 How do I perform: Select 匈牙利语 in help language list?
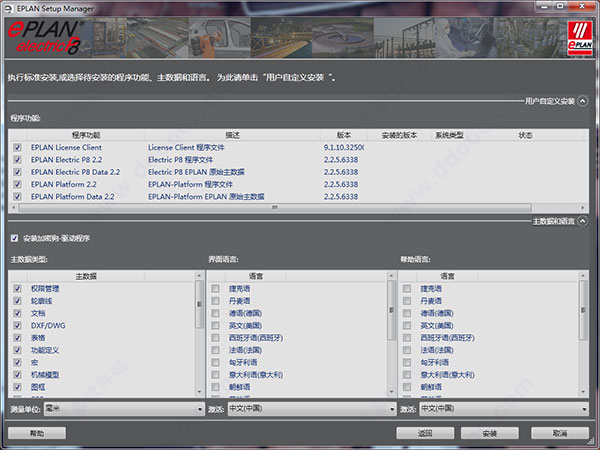[434, 362]
